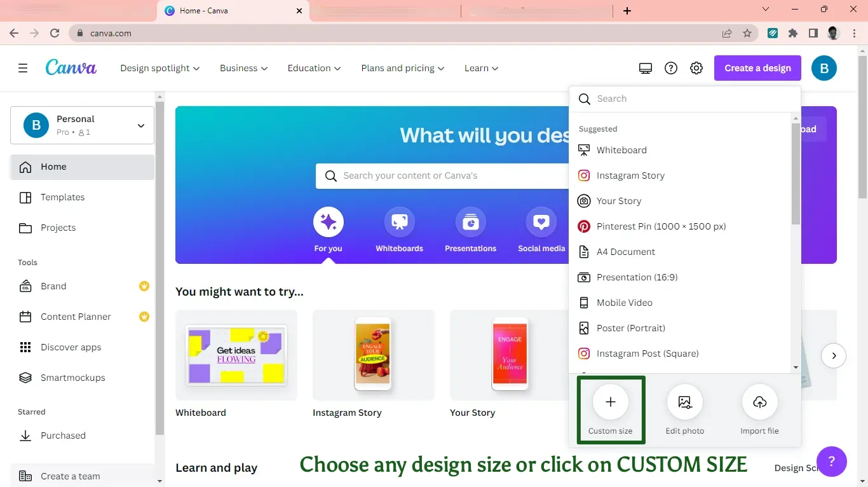Click the Import file upload icon
868x487 pixels.
click(759, 402)
